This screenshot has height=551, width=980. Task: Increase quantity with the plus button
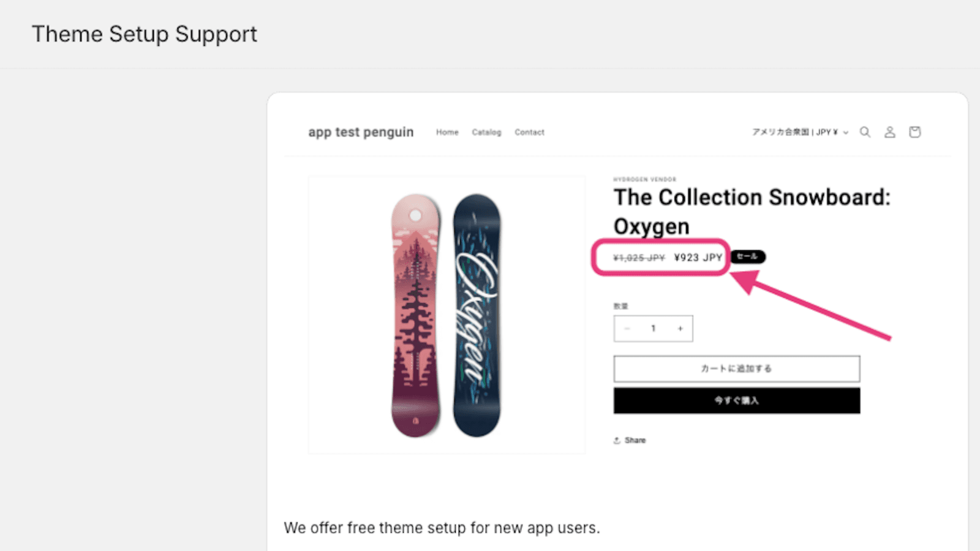point(680,329)
